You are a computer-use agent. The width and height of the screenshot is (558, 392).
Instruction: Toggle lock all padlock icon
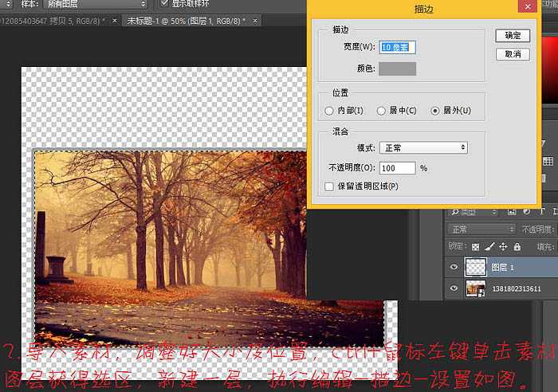(517, 246)
